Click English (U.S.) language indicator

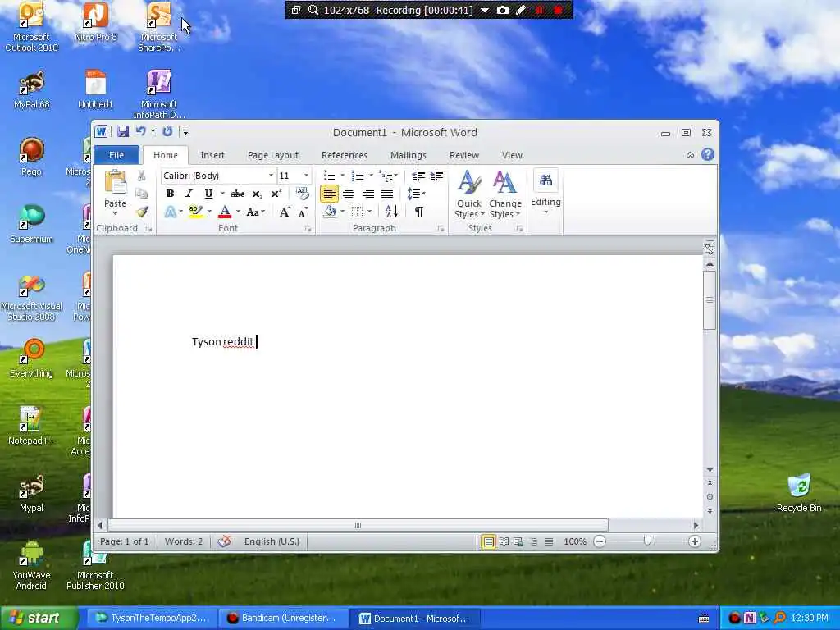click(x=272, y=541)
